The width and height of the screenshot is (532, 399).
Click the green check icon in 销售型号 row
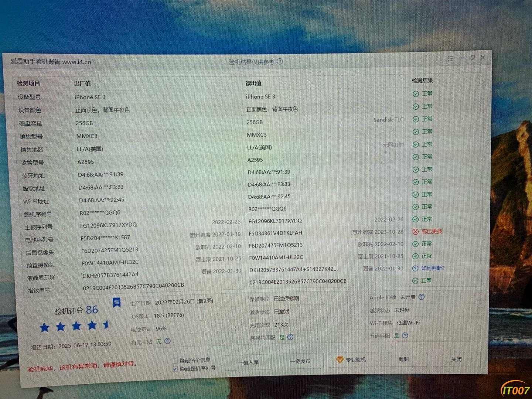(x=416, y=132)
